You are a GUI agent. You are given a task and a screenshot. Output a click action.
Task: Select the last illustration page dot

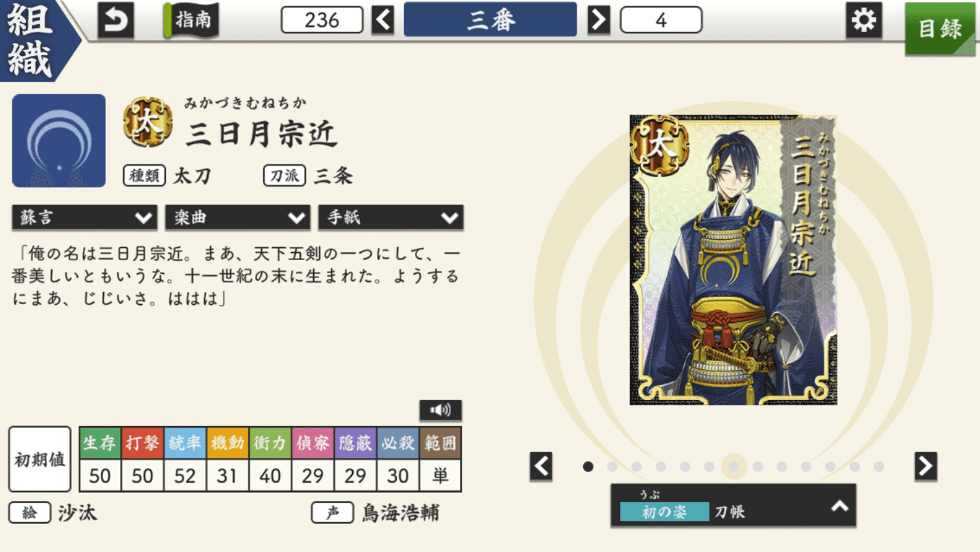(x=879, y=466)
